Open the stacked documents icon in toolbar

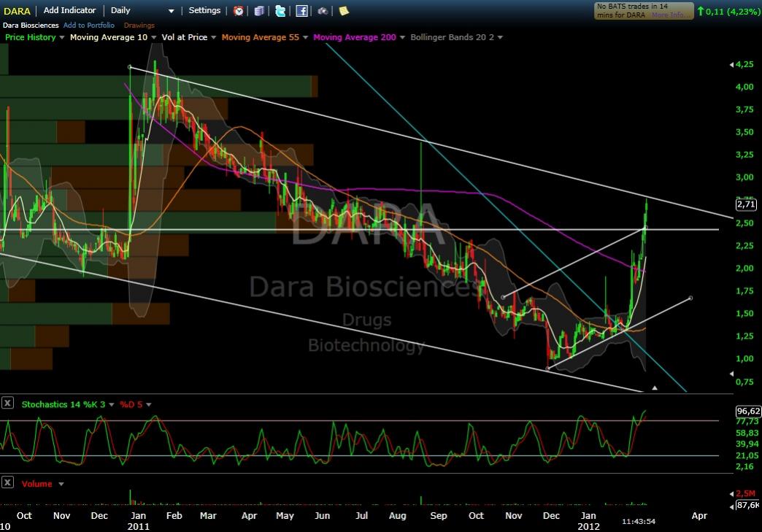[x=260, y=11]
